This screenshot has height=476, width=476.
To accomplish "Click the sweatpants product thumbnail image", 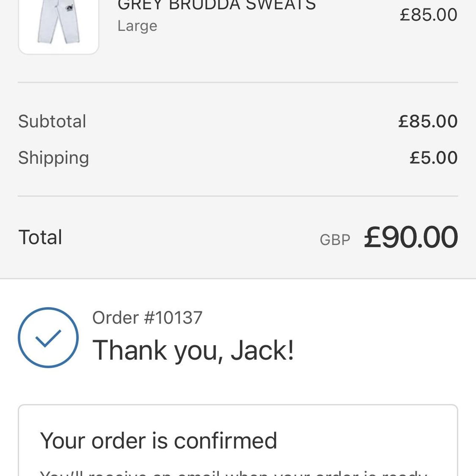I will (x=58, y=22).
